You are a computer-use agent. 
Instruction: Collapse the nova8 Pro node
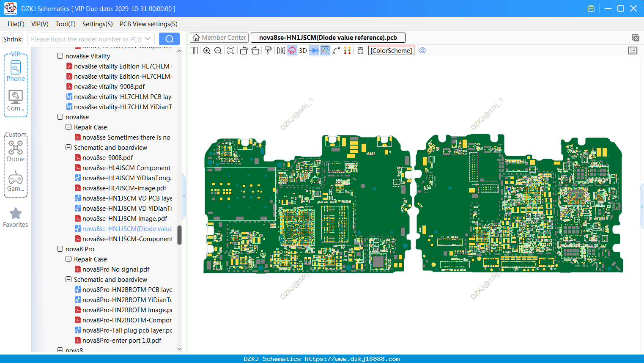point(60,249)
